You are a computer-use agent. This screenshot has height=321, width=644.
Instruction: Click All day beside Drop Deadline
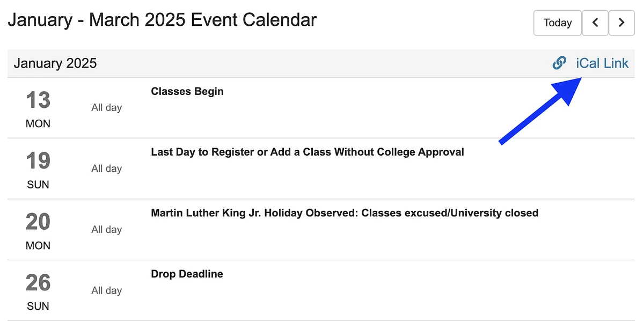click(106, 290)
